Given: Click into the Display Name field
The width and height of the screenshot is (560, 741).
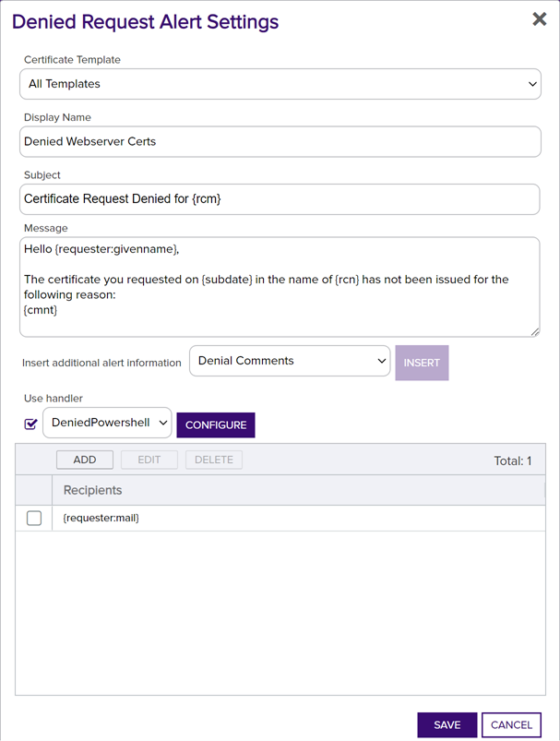Looking at the screenshot, I should coord(280,142).
